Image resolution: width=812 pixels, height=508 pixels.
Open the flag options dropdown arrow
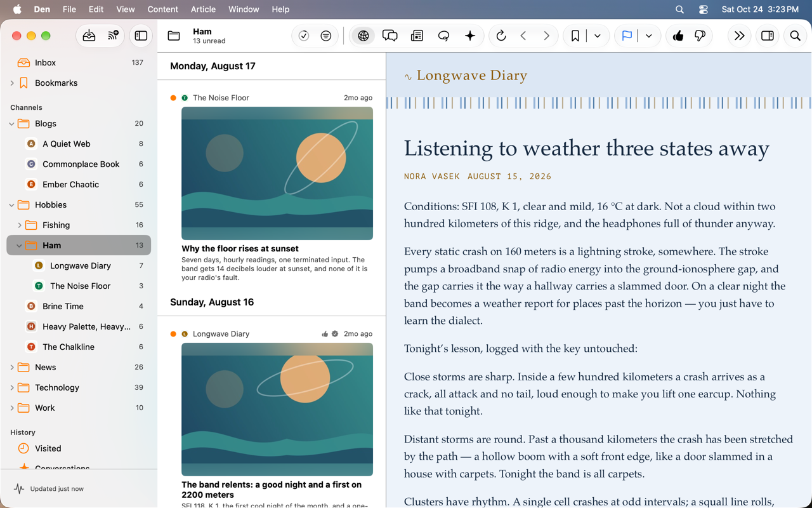tap(649, 36)
